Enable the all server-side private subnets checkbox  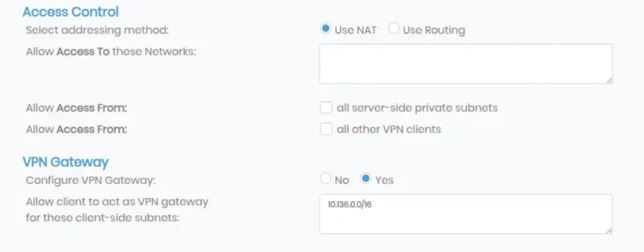tap(326, 108)
